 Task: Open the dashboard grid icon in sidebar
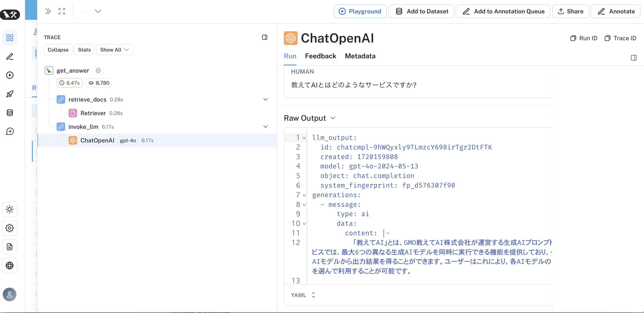[x=10, y=38]
